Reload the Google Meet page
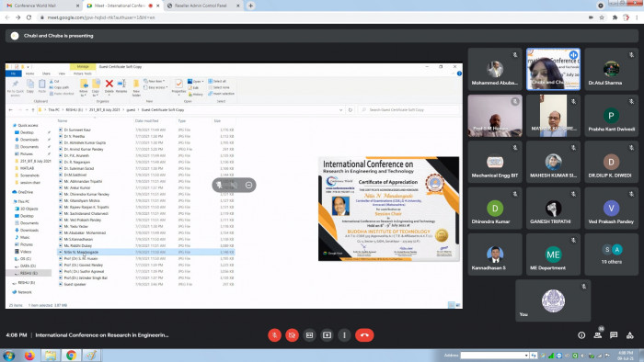 29,17
